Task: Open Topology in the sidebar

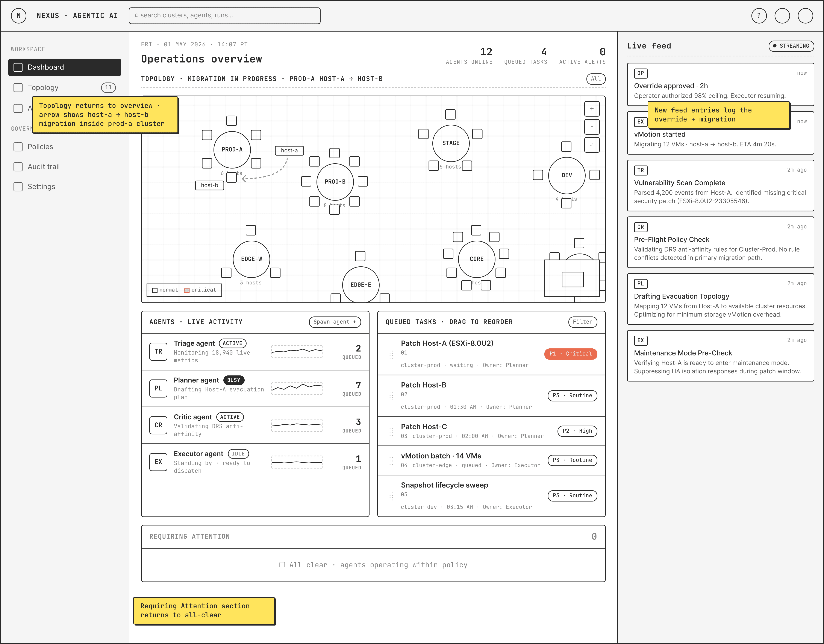Action: click(65, 88)
